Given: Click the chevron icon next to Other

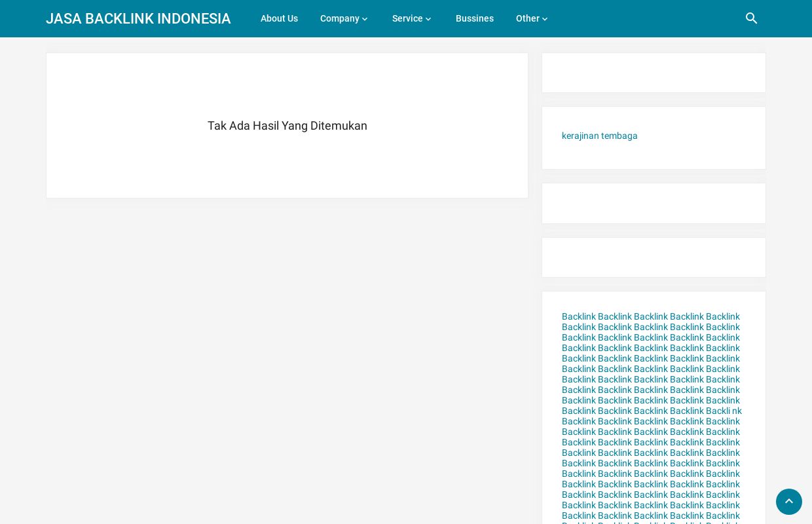Looking at the screenshot, I should pos(544,19).
